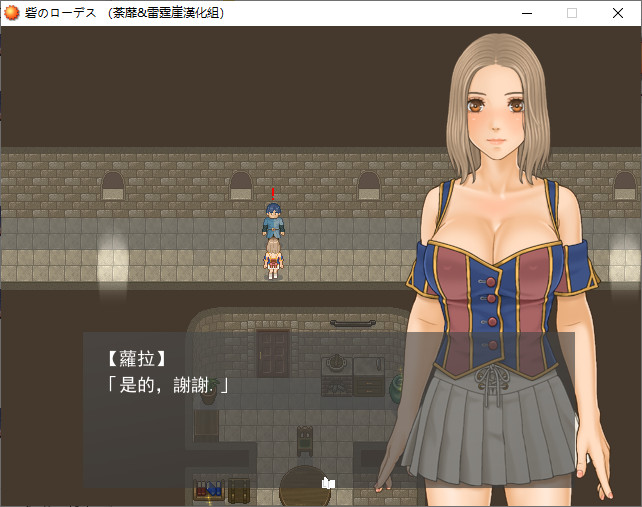Close the game window

click(x=618, y=13)
